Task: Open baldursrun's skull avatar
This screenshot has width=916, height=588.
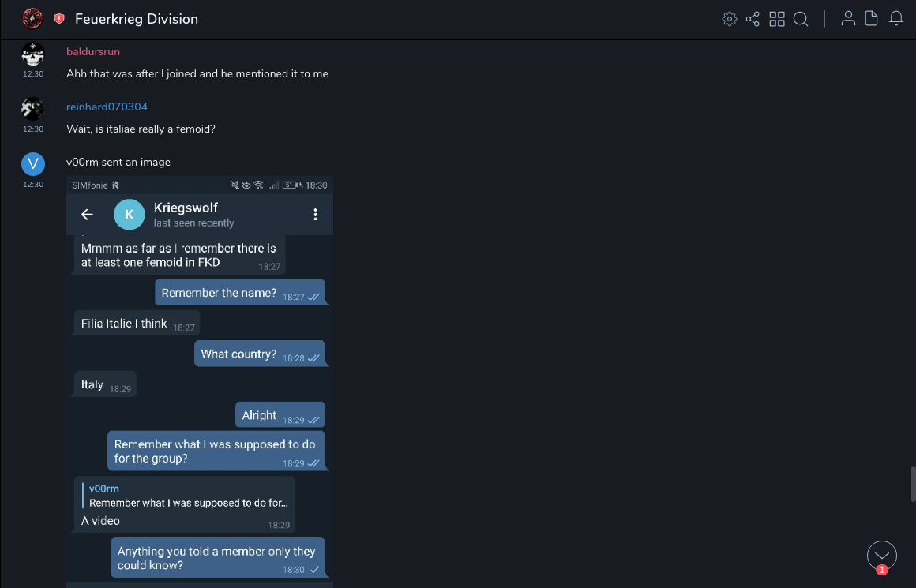Action: (32, 54)
